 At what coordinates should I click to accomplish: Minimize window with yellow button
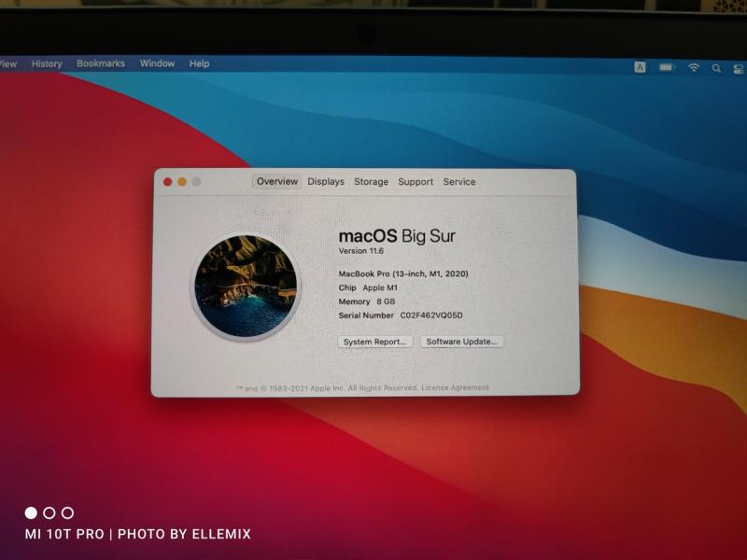[182, 182]
